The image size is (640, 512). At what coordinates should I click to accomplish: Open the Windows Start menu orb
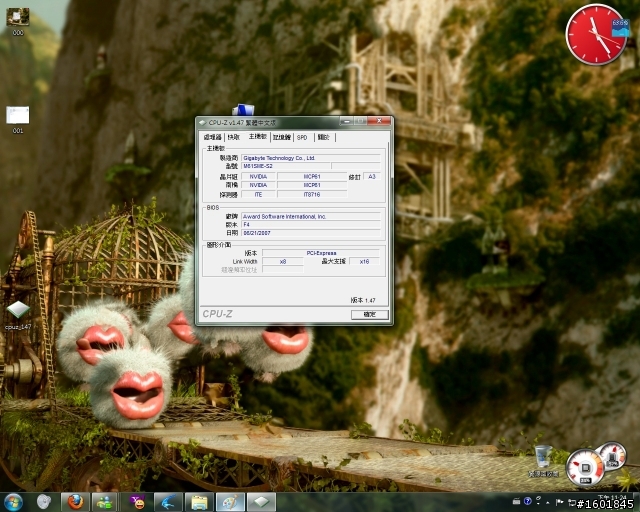point(13,502)
